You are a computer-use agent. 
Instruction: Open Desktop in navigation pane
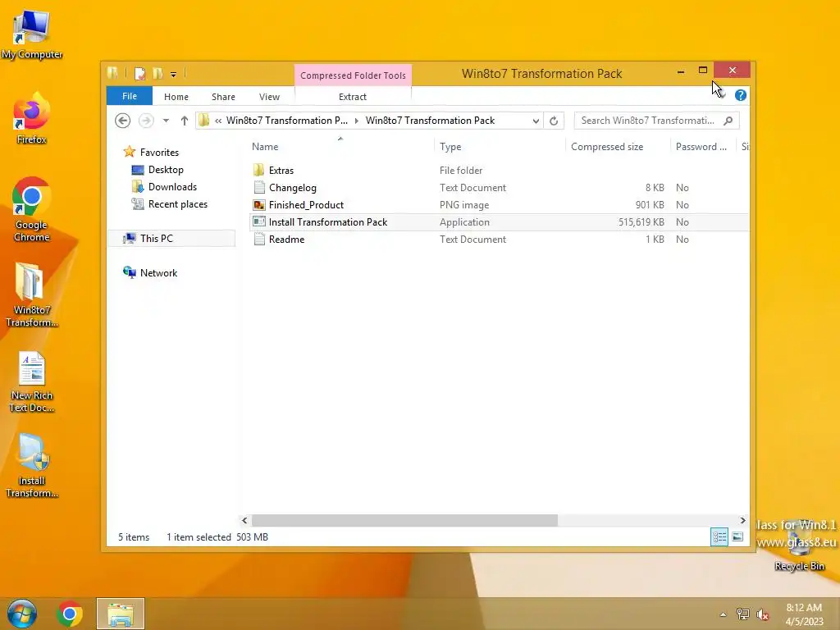[x=166, y=170]
